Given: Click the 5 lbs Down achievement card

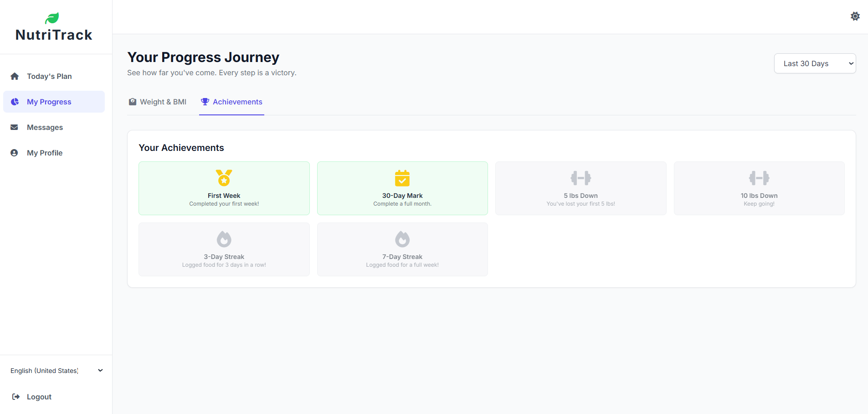Looking at the screenshot, I should click(580, 188).
